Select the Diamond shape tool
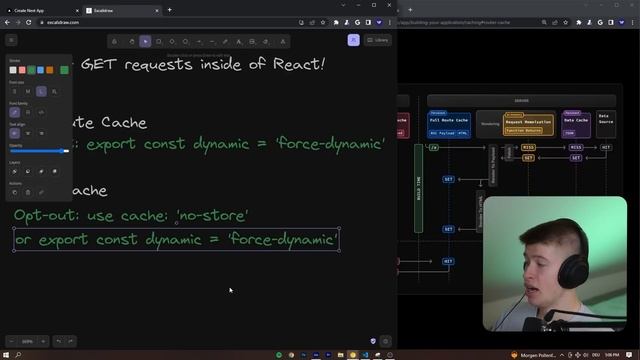The height and width of the screenshot is (360, 640). pyautogui.click(x=172, y=41)
